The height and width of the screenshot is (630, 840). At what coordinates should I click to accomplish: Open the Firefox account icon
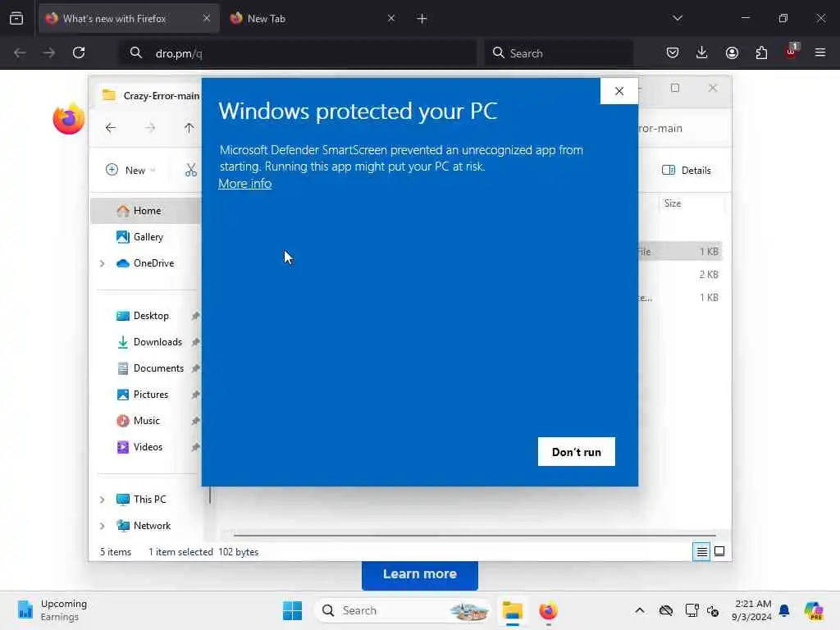(x=732, y=52)
